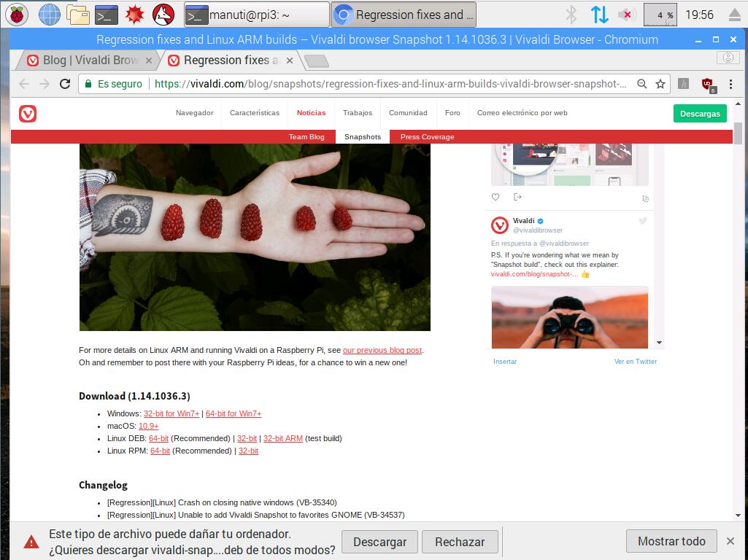748x560 pixels.
Task: Like the tweet with the heart icon
Action: click(496, 197)
